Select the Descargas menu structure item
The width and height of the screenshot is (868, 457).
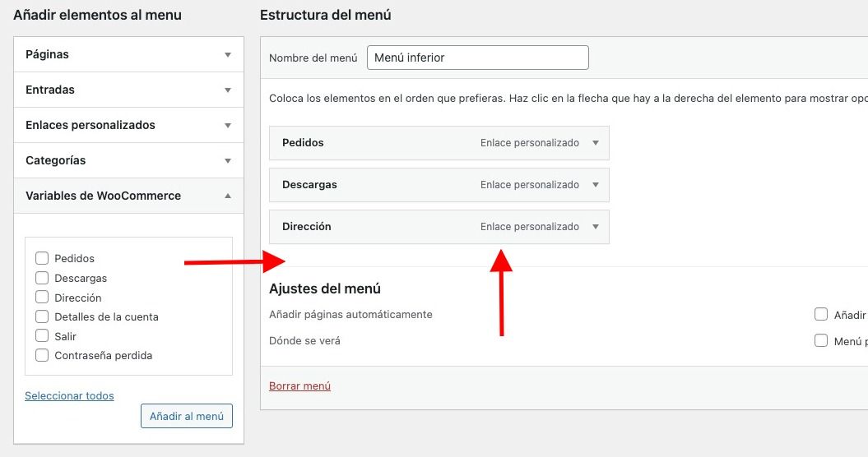(x=439, y=185)
